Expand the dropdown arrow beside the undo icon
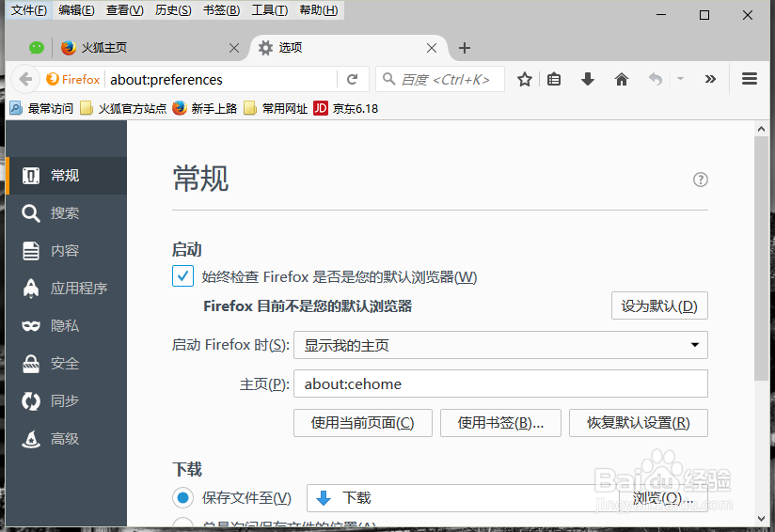This screenshot has height=532, width=775. point(681,79)
